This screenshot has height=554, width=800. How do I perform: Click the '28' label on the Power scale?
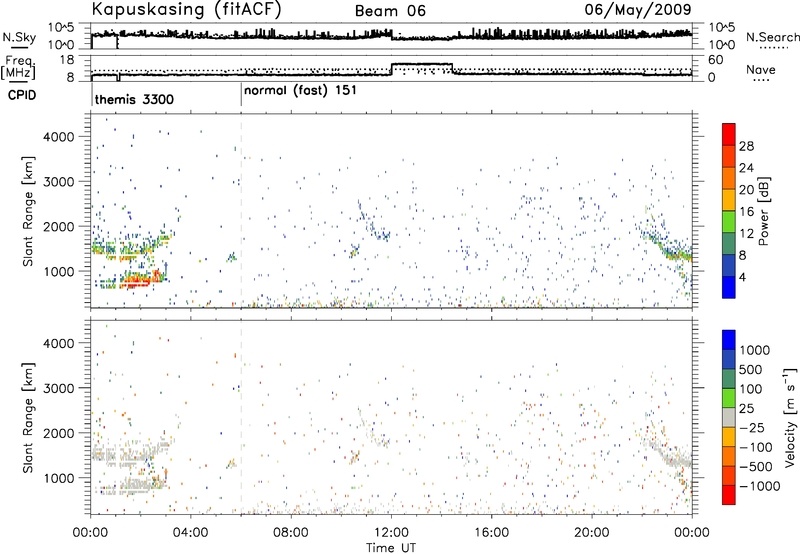[x=746, y=146]
